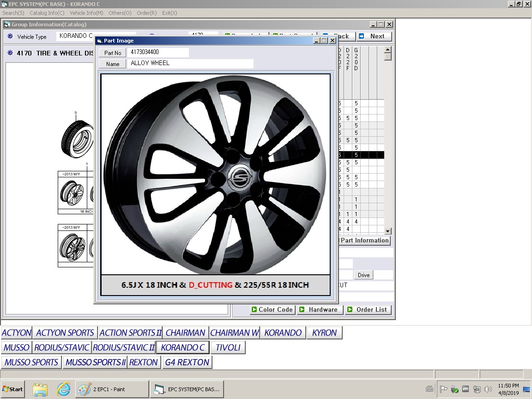
Task: Select the REXTON vehicle button
Action: [144, 363]
